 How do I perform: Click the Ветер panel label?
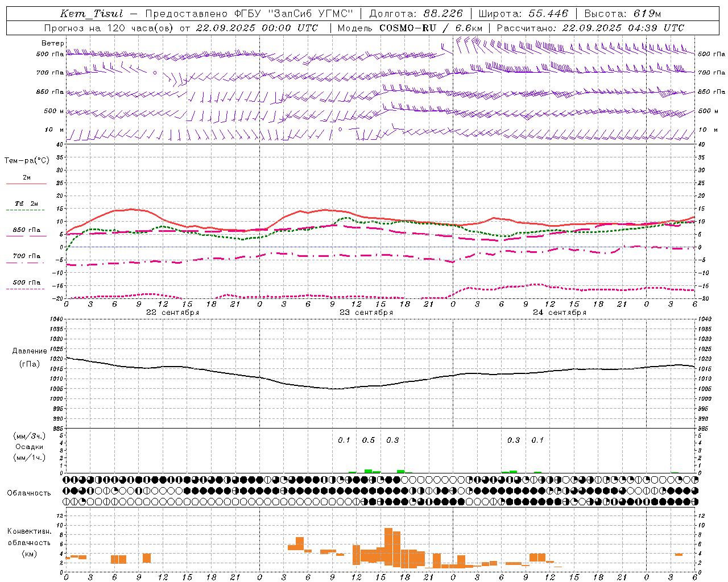(53, 43)
